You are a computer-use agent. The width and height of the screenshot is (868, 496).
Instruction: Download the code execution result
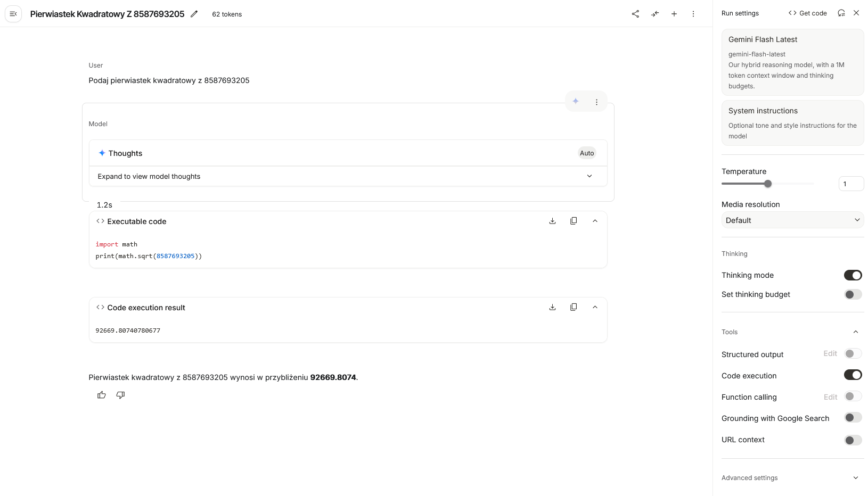pos(553,307)
